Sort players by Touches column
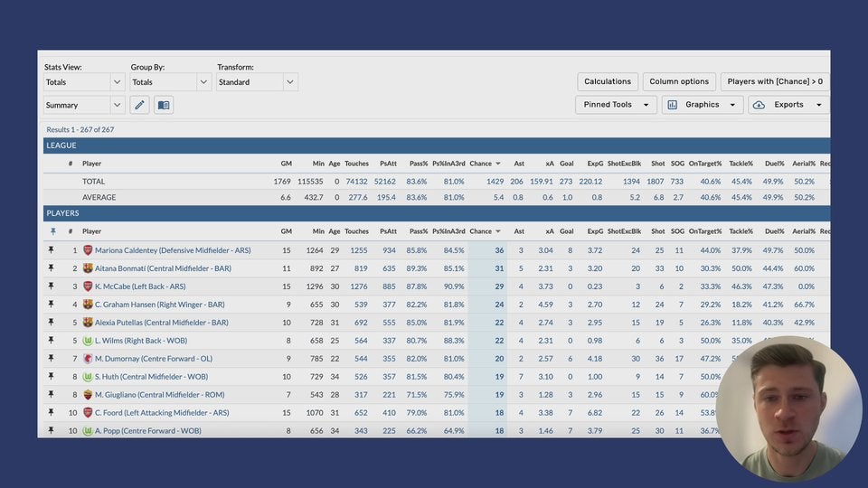Screen dimensions: 868x488 click(x=356, y=231)
